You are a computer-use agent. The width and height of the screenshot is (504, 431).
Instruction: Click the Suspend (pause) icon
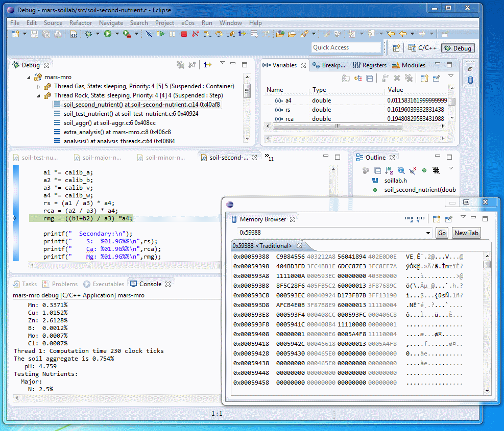[172, 34]
